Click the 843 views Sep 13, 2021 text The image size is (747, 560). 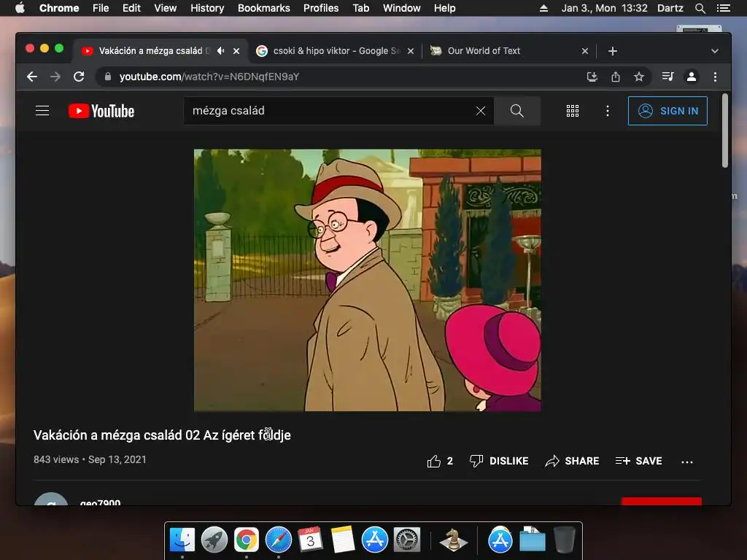(90, 459)
